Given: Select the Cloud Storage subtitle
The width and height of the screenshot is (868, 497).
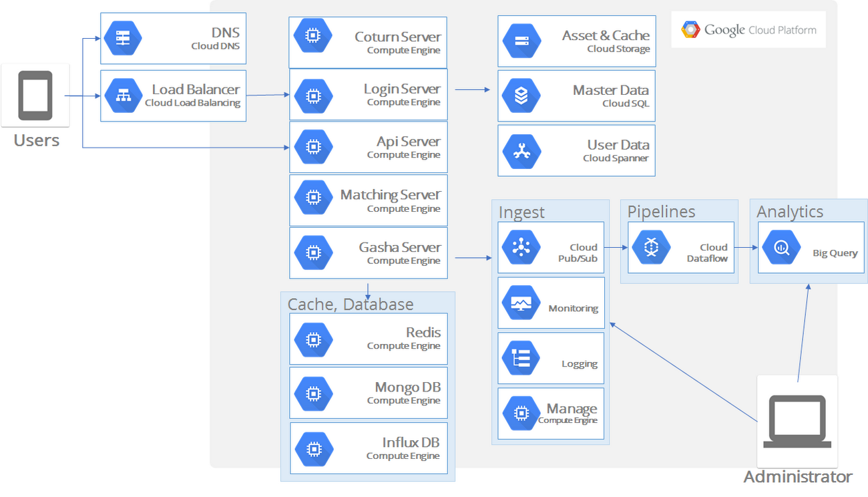Looking at the screenshot, I should pyautogui.click(x=618, y=49).
